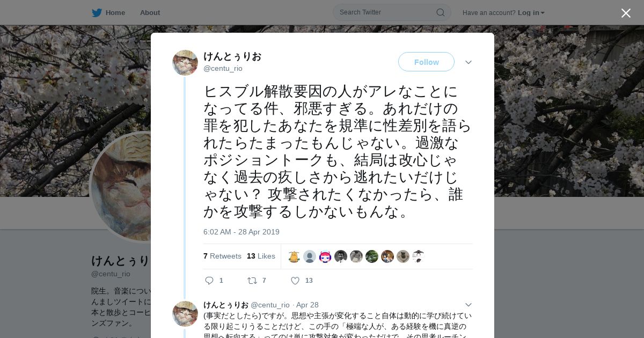The image size is (644, 338).
Task: Open the About page
Action: [150, 13]
